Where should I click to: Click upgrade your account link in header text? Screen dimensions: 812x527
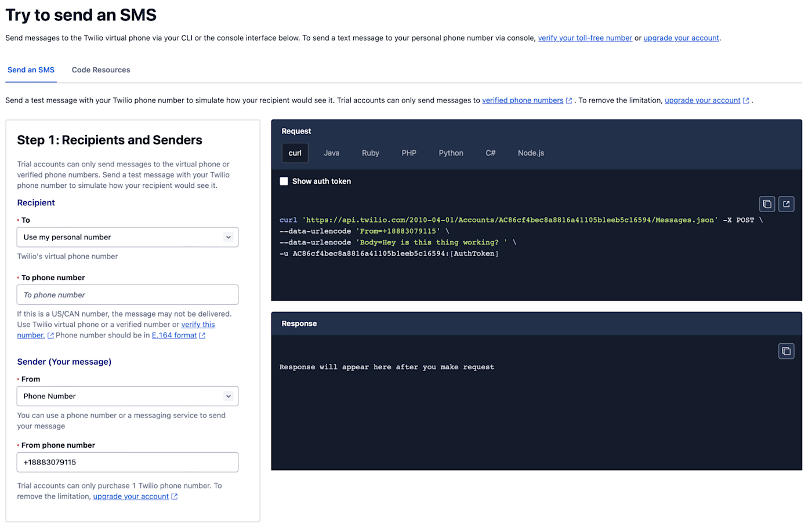click(681, 38)
